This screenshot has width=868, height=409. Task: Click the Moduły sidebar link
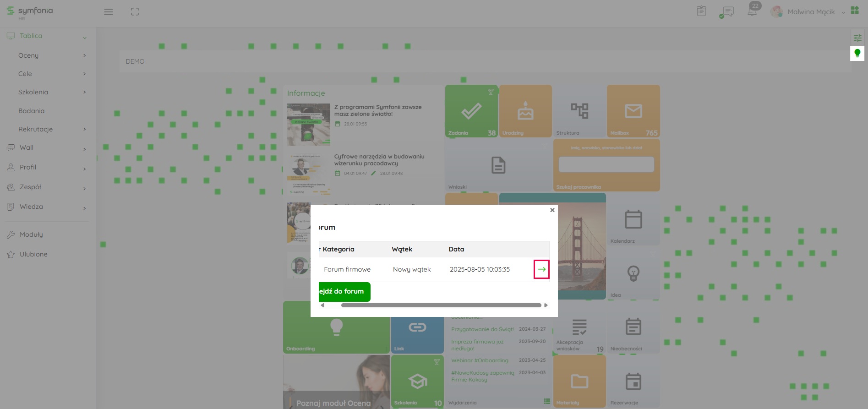tap(31, 234)
